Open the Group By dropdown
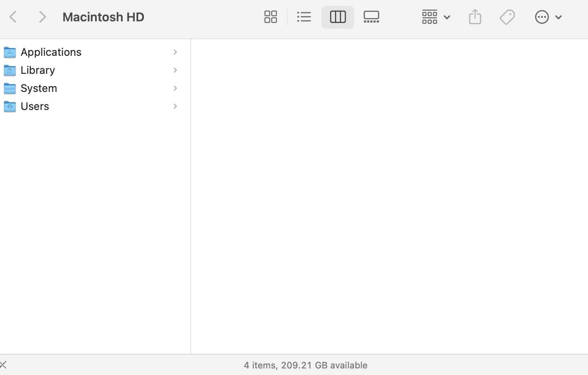The height and width of the screenshot is (375, 588). [x=436, y=17]
